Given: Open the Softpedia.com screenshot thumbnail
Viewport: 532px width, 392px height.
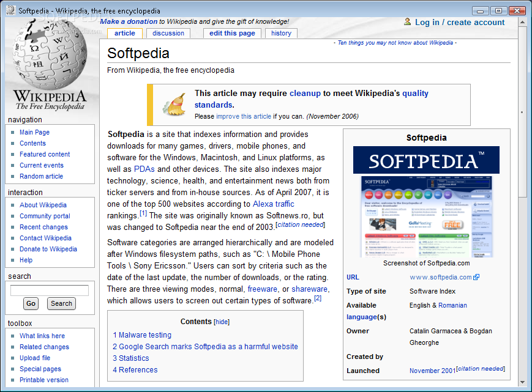Looking at the screenshot, I should click(426, 217).
